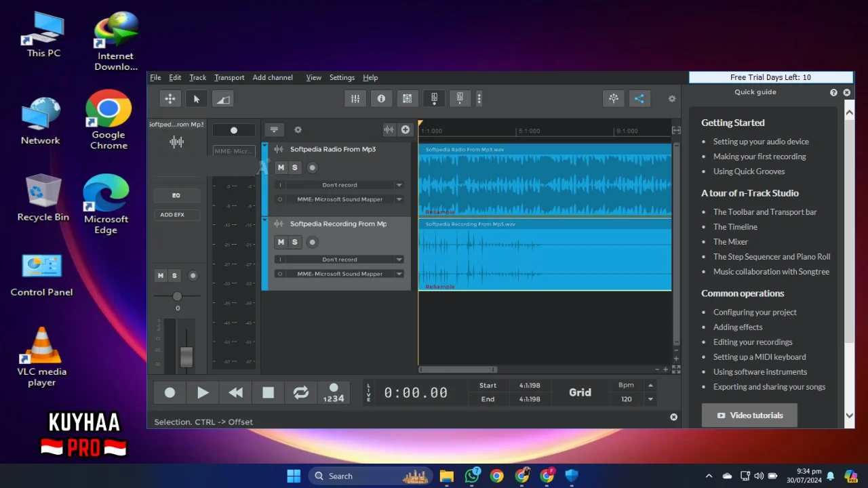Click the Grid button in transport bar
This screenshot has height=488, width=868.
(580, 392)
